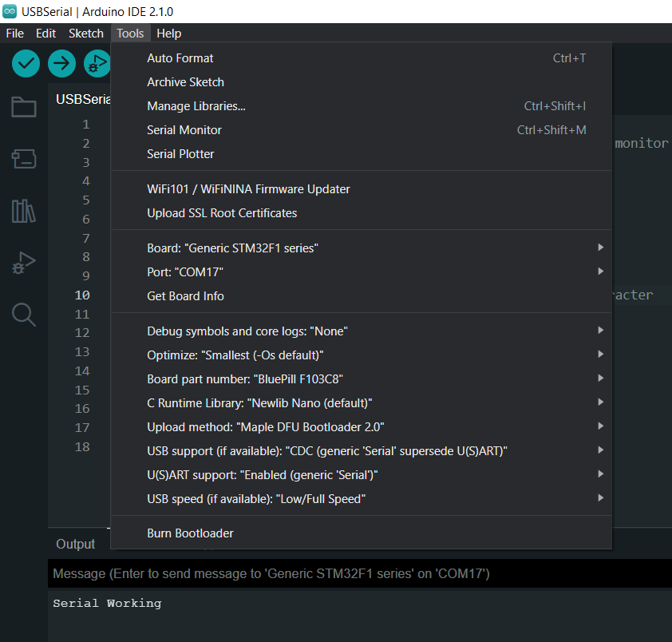The width and height of the screenshot is (672, 642).
Task: Expand the Optimize: Smallest submenu
Action: click(x=362, y=355)
